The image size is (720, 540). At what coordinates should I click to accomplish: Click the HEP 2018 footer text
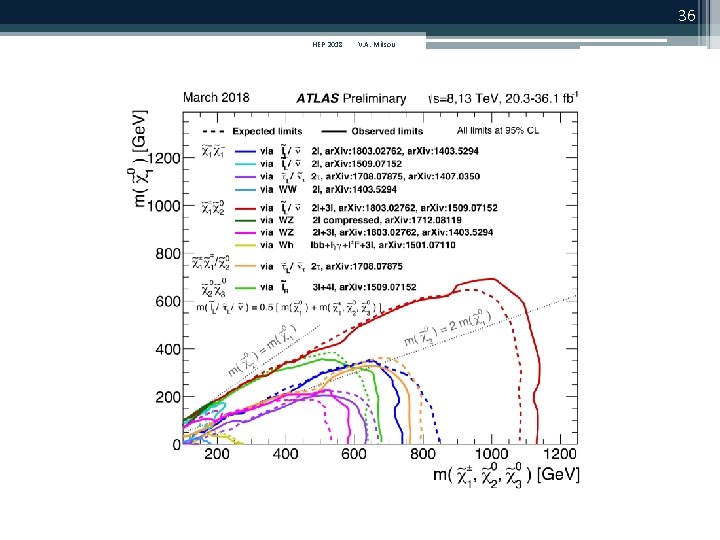(327, 45)
